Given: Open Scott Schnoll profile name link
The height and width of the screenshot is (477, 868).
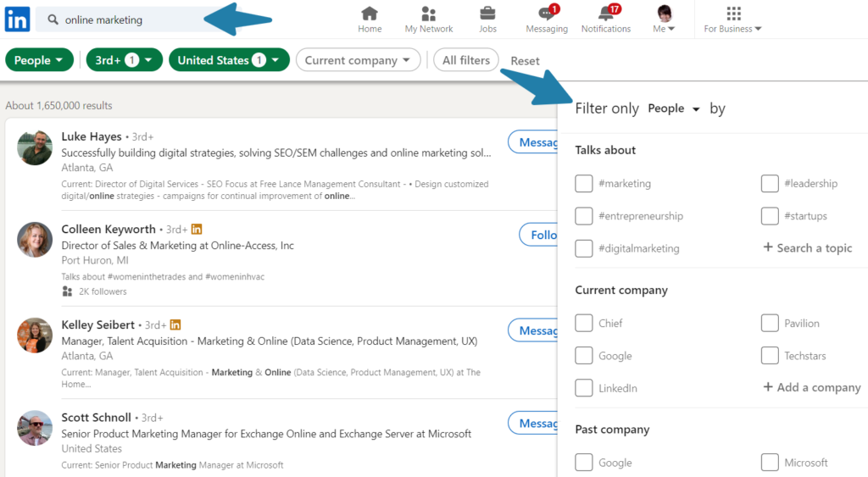Looking at the screenshot, I should (x=97, y=417).
